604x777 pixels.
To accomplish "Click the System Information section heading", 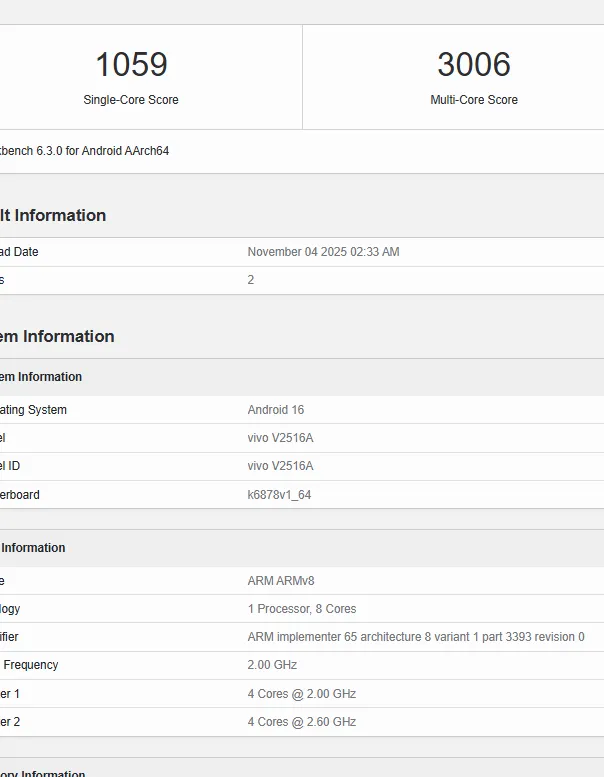I will tap(57, 336).
